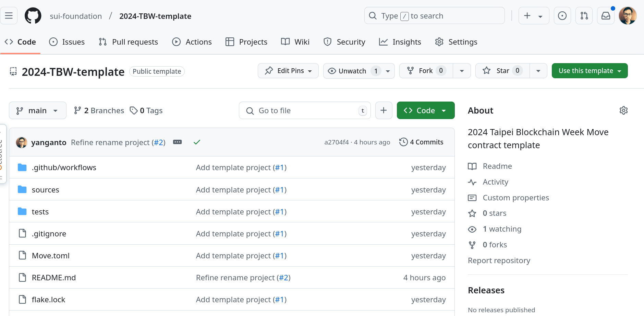Click the Report repository link
Screen dimensions: 644x316
coord(499,260)
